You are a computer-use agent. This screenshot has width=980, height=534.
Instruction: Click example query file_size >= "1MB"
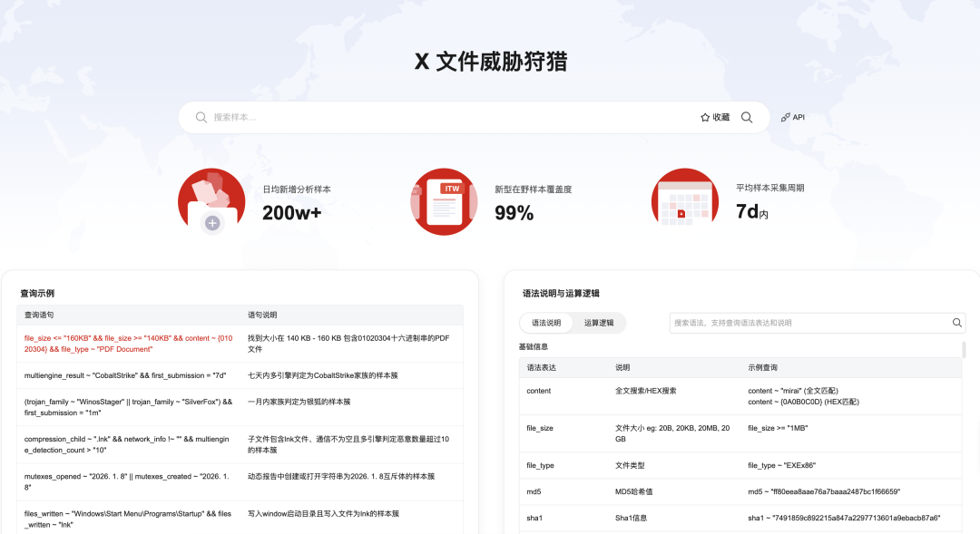click(x=779, y=429)
